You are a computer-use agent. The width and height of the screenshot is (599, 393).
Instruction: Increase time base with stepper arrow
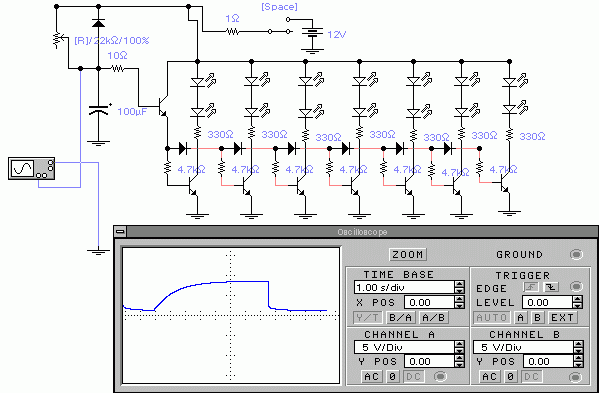[x=460, y=284]
